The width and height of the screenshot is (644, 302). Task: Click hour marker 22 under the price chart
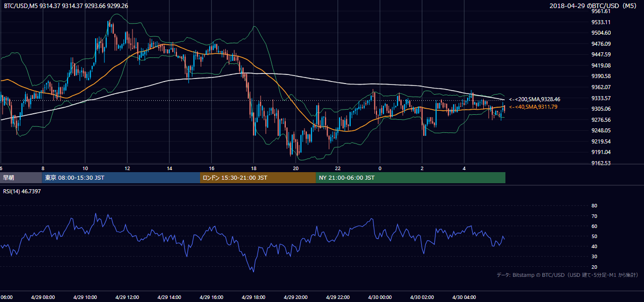[x=338, y=168]
